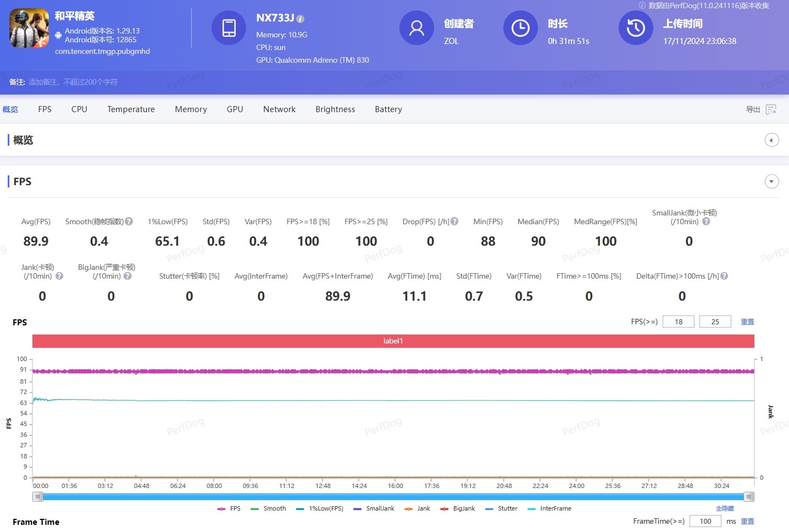Click the Min(FPS) value 88
The width and height of the screenshot is (789, 532).
488,241
